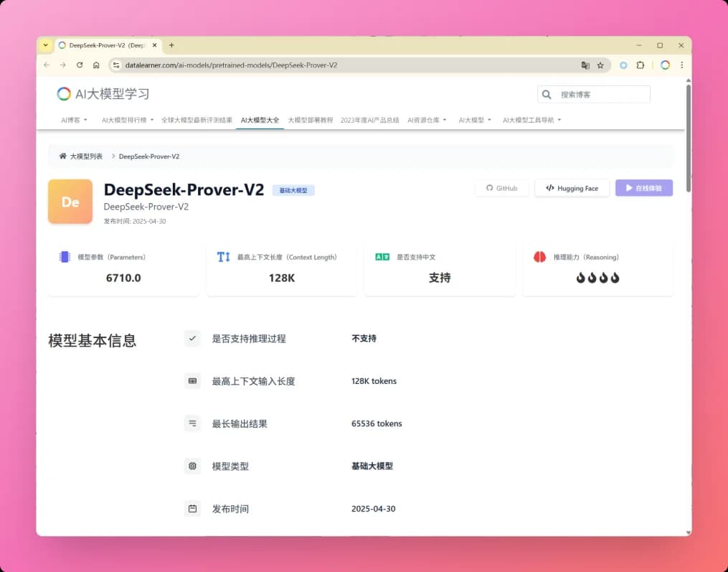Screen dimensions: 728x572
Task: Click the gear icon next to 模型类型
Action: 192,466
